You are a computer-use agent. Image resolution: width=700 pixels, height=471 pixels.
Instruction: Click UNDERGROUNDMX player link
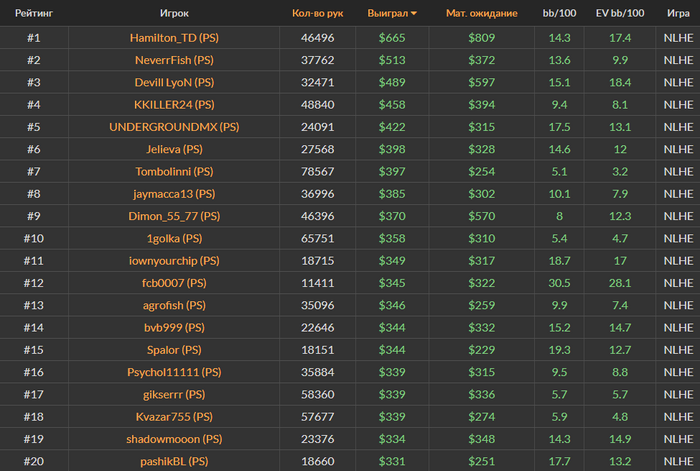[x=163, y=127]
